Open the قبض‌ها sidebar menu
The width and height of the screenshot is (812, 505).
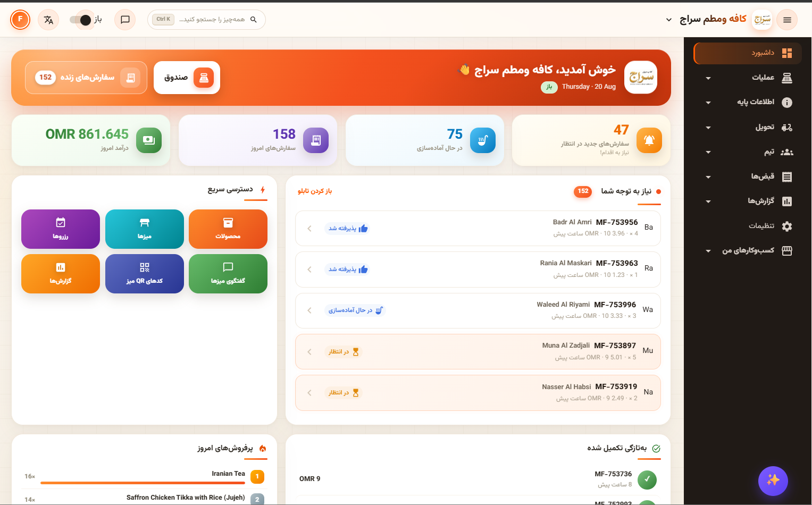(748, 176)
